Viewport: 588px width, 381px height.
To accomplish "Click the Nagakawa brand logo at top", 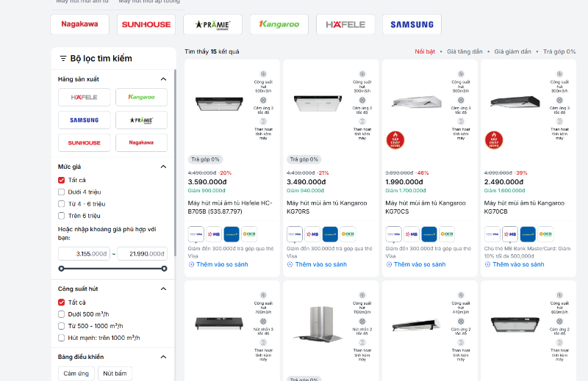I will pyautogui.click(x=79, y=24).
